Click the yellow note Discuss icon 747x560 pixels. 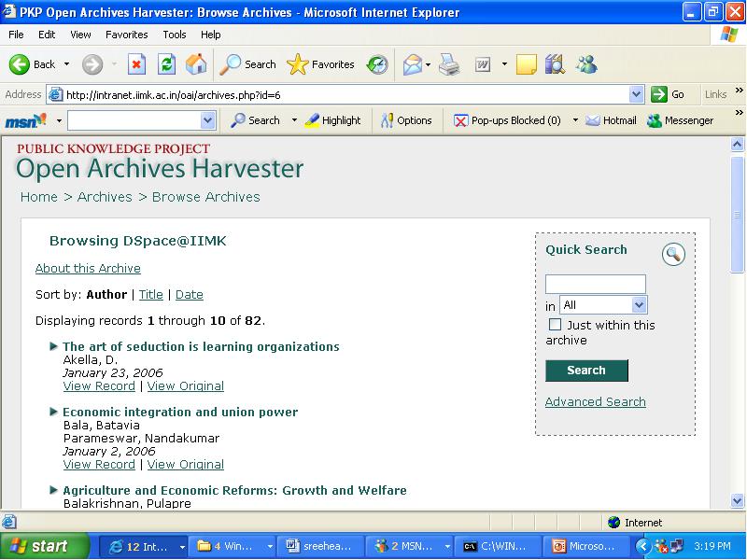pyautogui.click(x=526, y=64)
